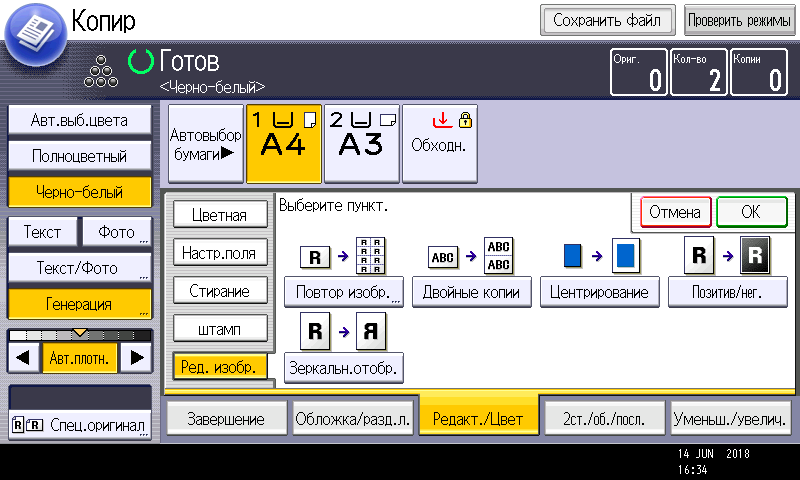Select Полноцветный full color mode

80,156
